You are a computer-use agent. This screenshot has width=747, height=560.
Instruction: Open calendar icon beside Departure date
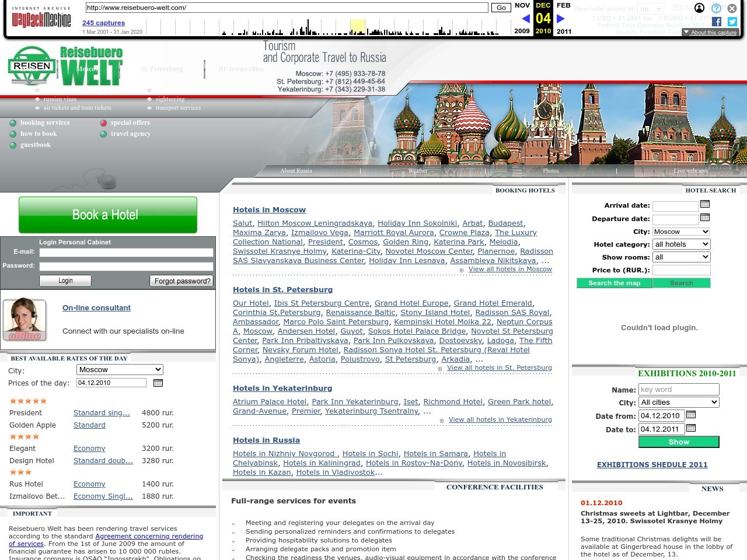point(704,218)
